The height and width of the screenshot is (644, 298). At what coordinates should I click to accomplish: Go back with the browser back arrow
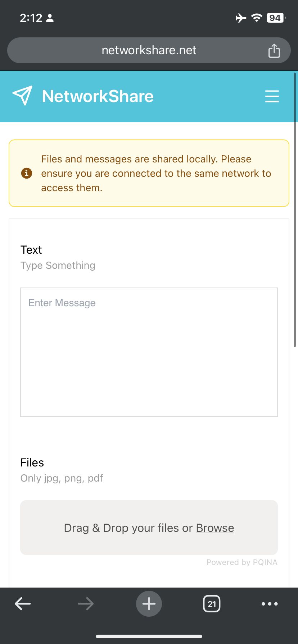click(x=23, y=604)
